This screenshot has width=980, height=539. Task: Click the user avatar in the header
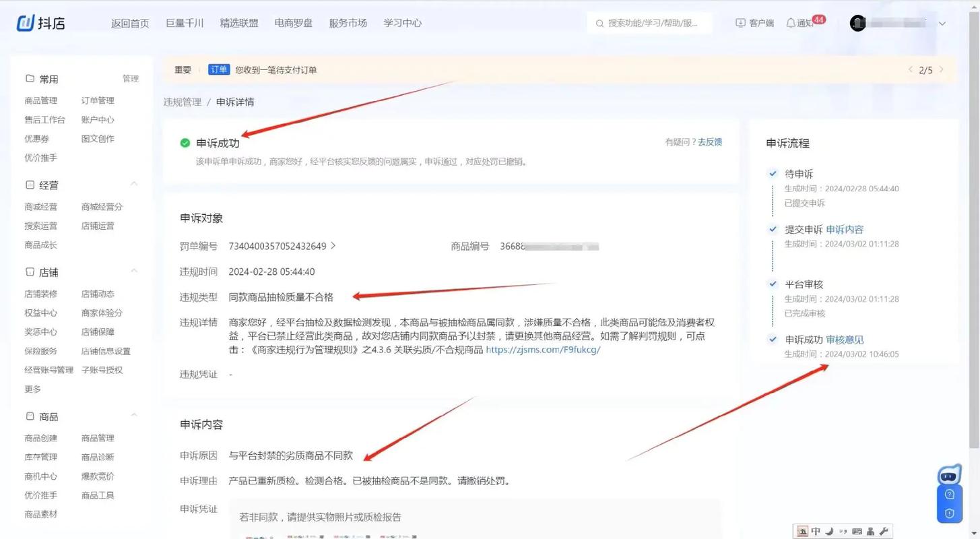pos(857,23)
